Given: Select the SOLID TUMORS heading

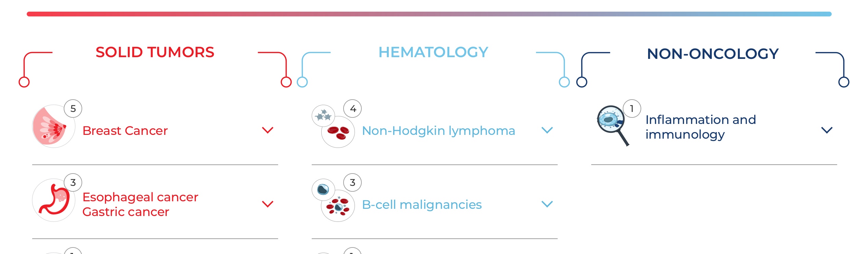Looking at the screenshot, I should 155,52.
